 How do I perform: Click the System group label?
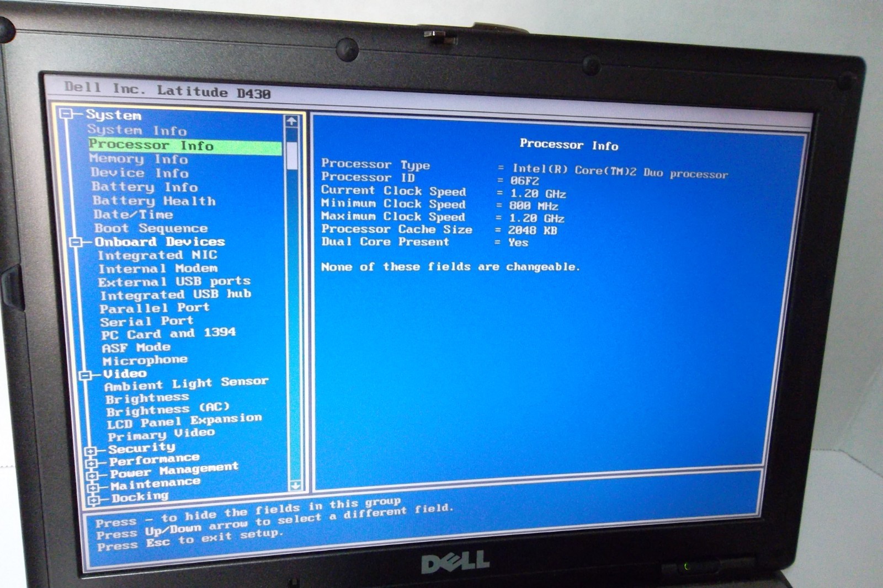[113, 115]
